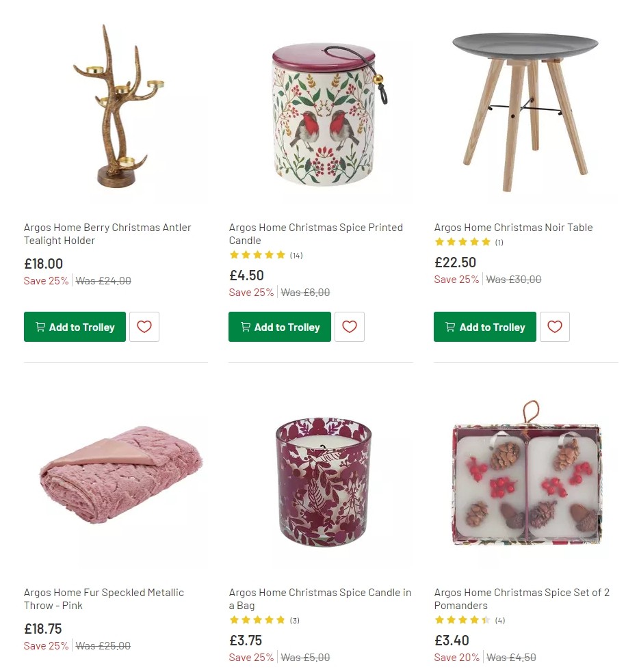Click the Pomanders product image
The image size is (626, 672).
click(x=525, y=485)
